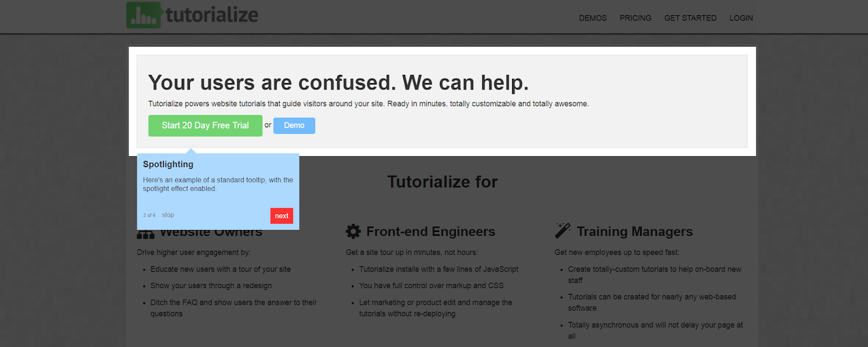Click the 'Tutorialize for' heading
868x347 pixels.
[442, 182]
